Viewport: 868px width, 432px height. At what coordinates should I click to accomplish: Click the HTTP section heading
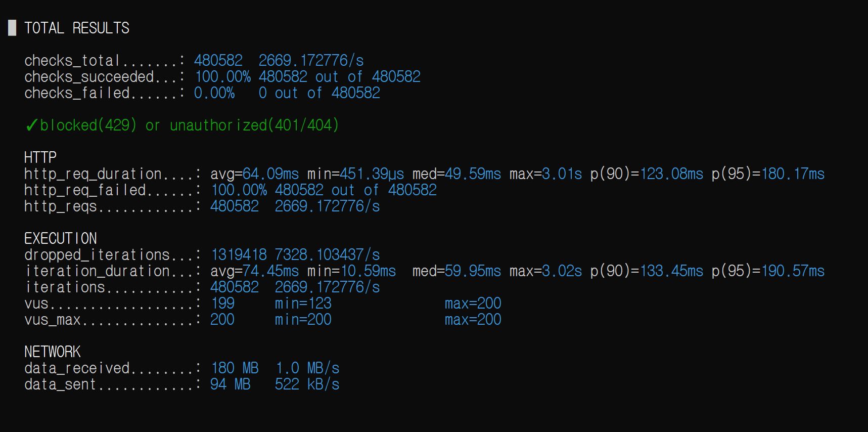click(40, 157)
